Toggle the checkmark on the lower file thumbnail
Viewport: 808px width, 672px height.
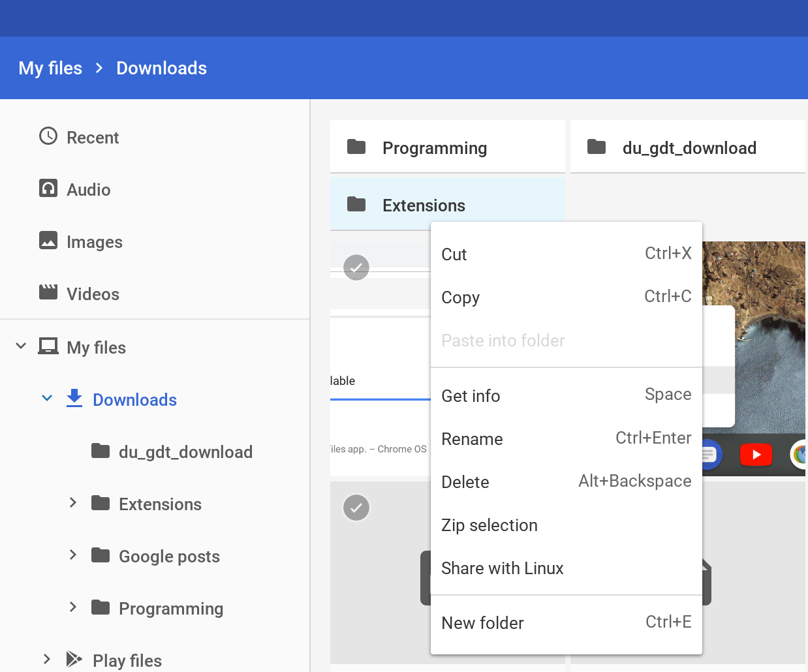click(x=356, y=508)
